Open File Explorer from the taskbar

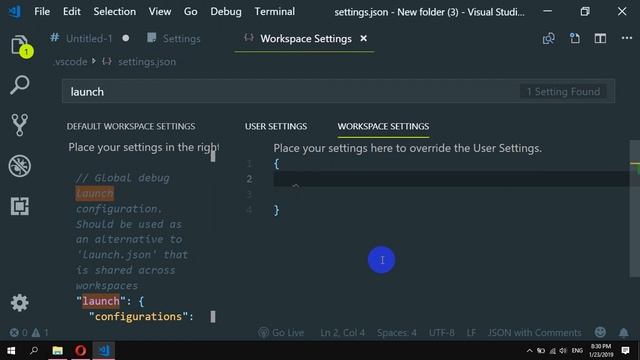point(58,351)
